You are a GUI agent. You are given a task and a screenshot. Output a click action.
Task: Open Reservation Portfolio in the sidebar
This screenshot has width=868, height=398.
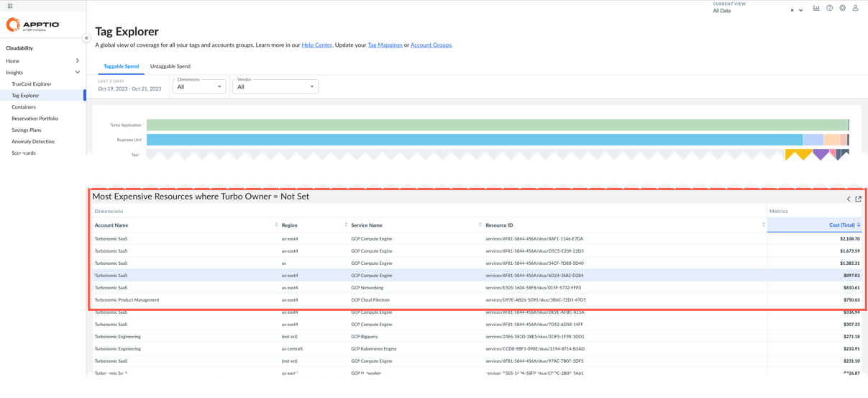point(35,118)
